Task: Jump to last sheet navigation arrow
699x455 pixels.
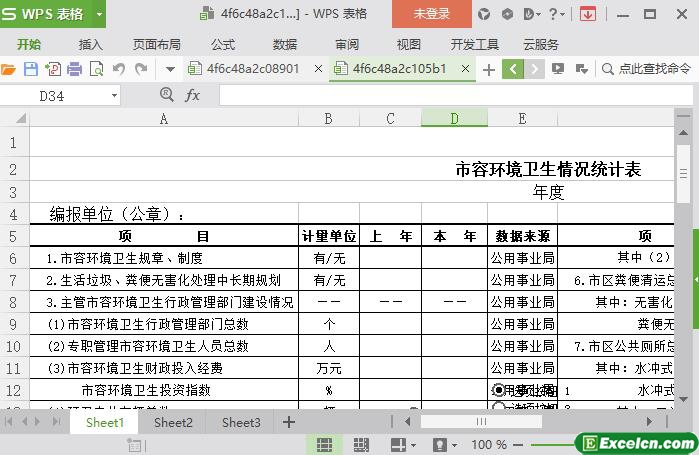Action: point(56,421)
